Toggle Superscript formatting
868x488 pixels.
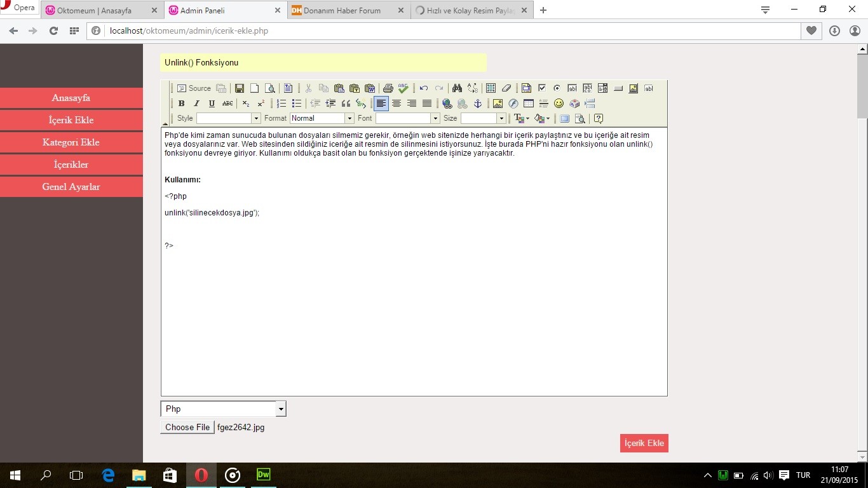(261, 104)
